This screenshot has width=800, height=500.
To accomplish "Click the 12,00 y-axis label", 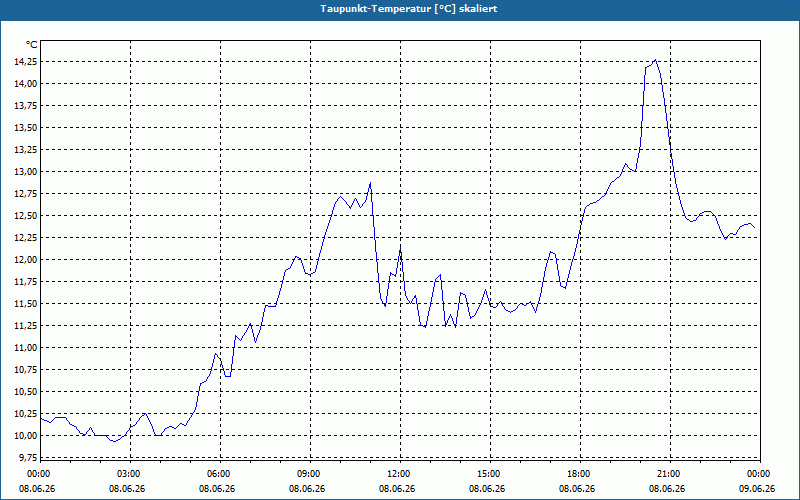I will pyautogui.click(x=26, y=260).
